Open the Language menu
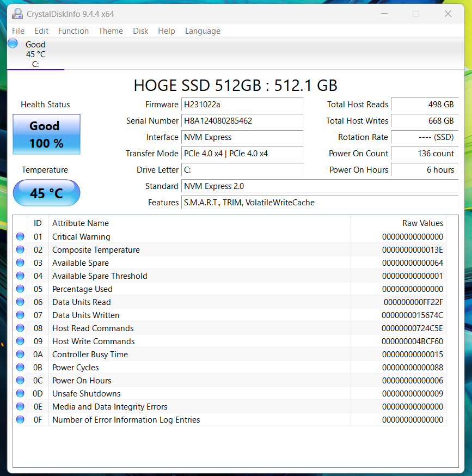This screenshot has width=472, height=476. click(203, 31)
